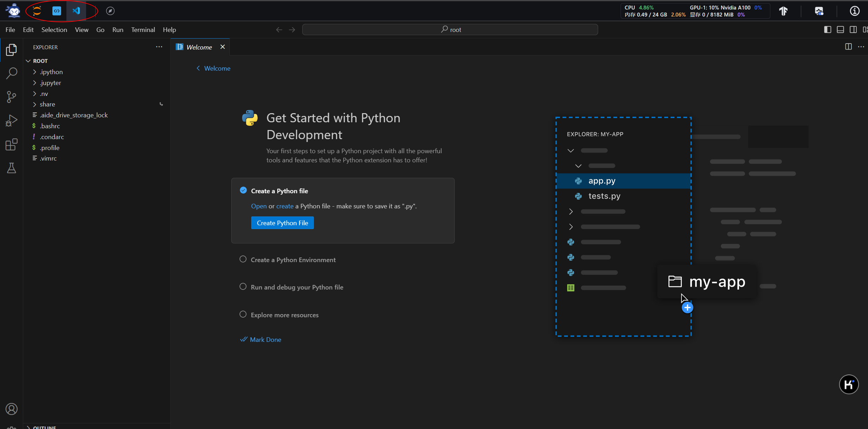
Task: Click the split editor right icon
Action: 848,47
